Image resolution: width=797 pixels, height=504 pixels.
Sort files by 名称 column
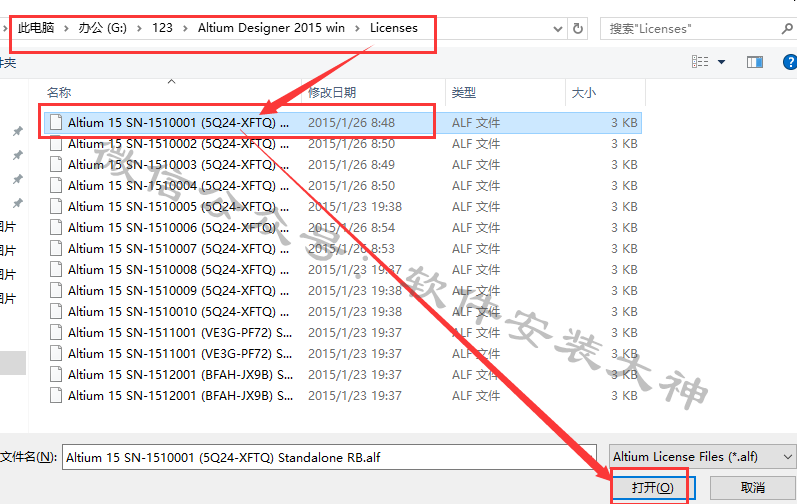point(59,92)
